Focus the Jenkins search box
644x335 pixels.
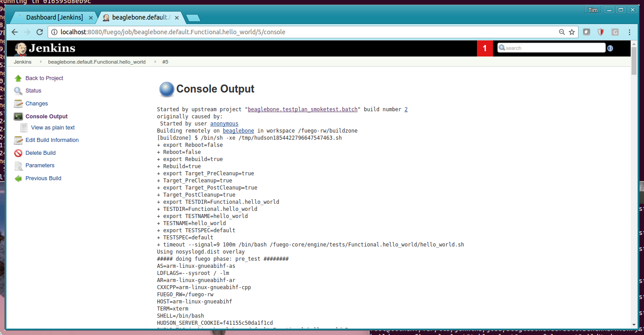551,48
